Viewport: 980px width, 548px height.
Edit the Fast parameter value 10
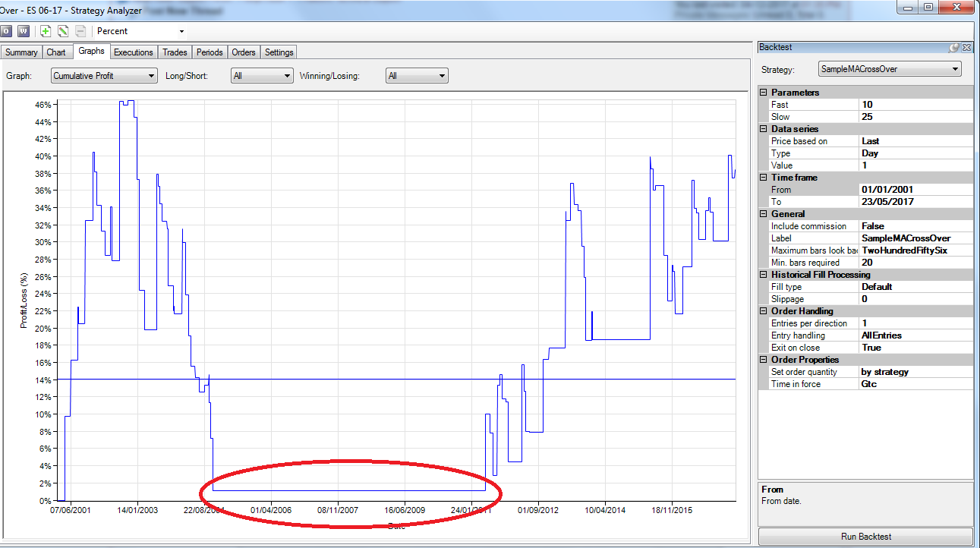[915, 105]
